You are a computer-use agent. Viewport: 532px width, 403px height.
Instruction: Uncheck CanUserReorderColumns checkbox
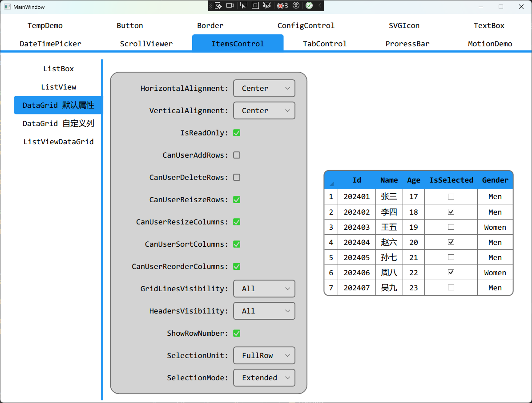point(237,266)
